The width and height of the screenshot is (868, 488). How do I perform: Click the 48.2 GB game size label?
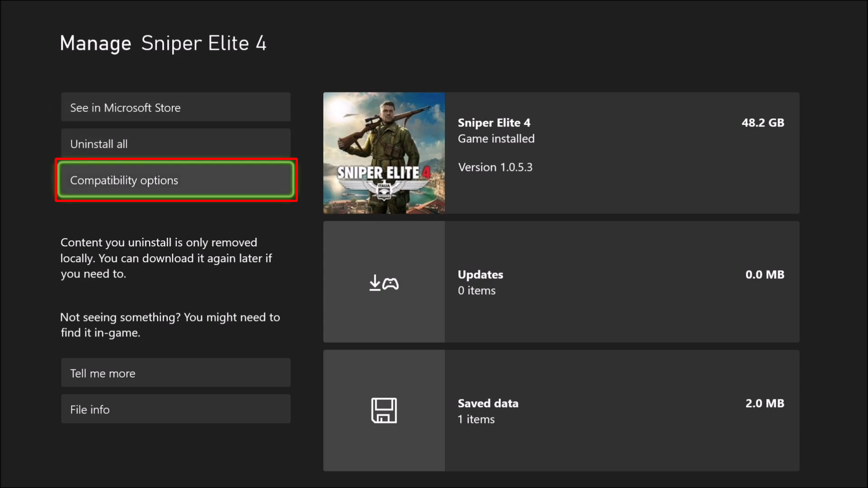tap(762, 123)
